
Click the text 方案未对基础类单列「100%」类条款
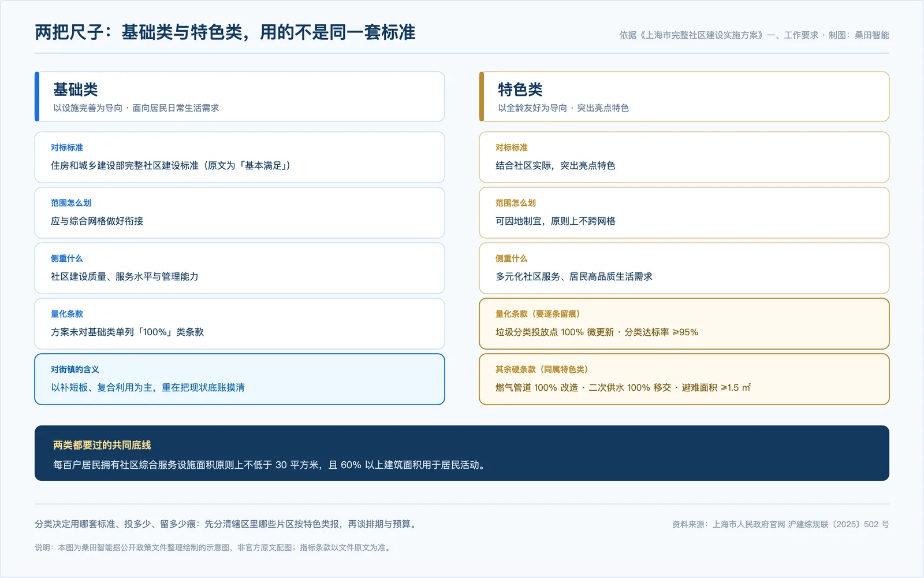[128, 332]
